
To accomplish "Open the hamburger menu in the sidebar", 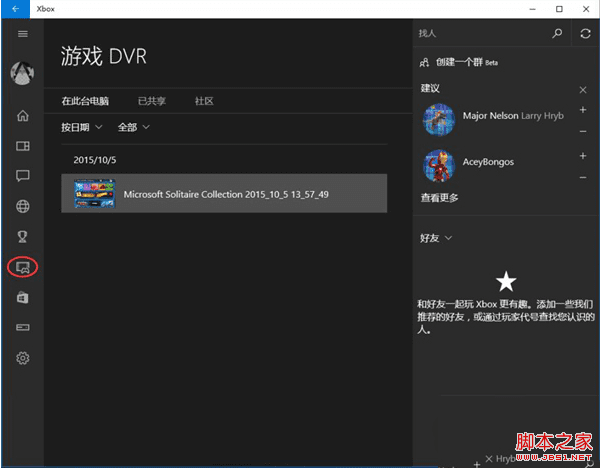I will click(x=23, y=34).
